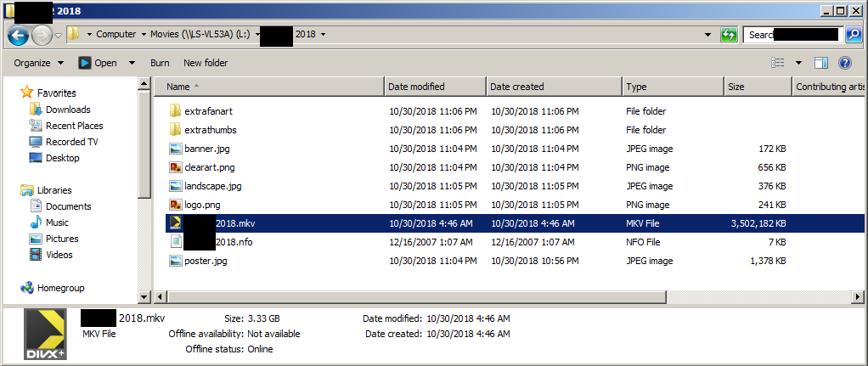Expand the arrow after Computer in path
Screen dimensions: 868x366
pos(144,34)
